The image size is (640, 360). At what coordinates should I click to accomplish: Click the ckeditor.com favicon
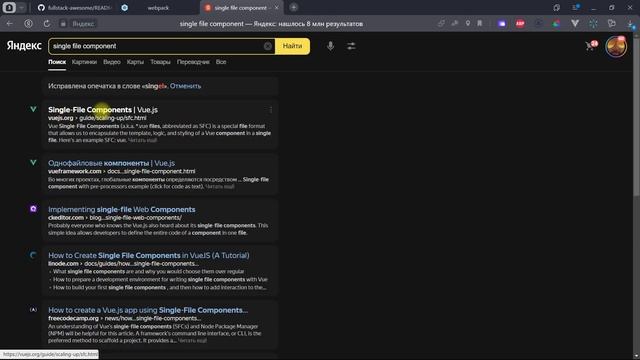click(33, 209)
